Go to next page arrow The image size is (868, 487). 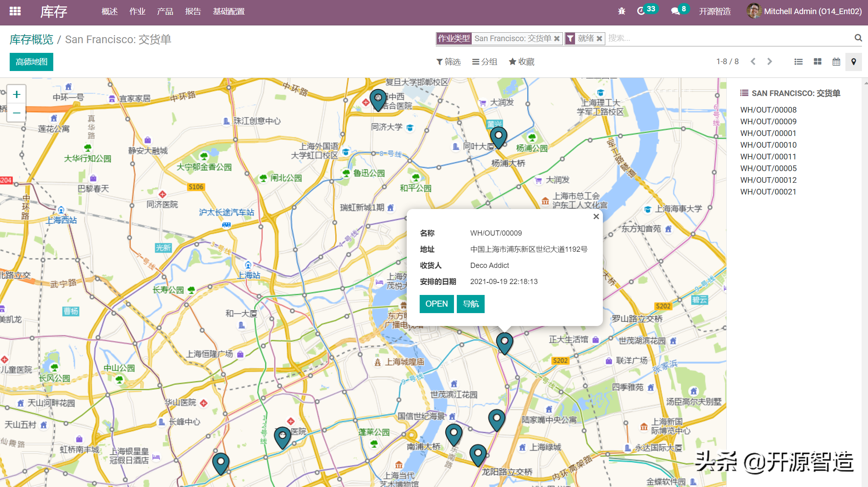click(x=770, y=62)
